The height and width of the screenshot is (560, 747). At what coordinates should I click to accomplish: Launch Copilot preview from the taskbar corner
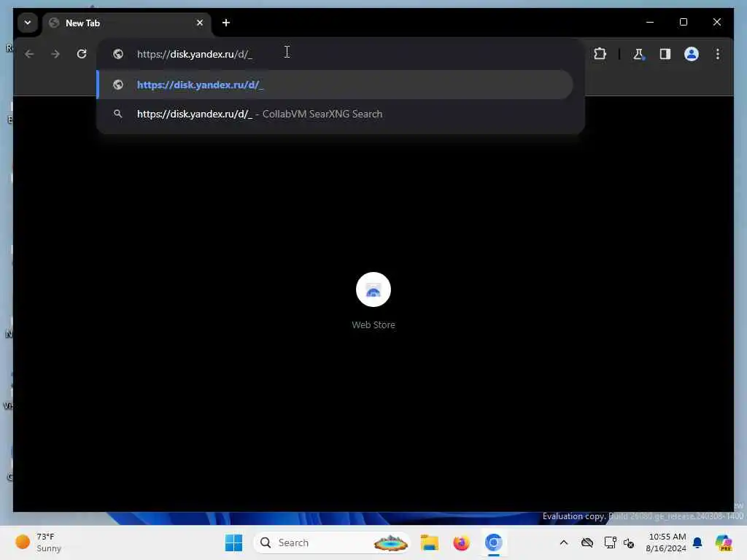coord(724,542)
